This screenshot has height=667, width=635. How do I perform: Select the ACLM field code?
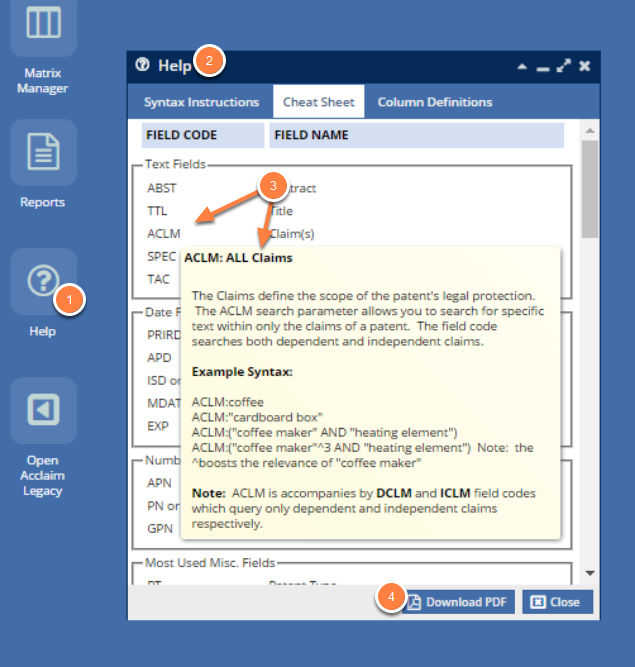pyautogui.click(x=164, y=234)
